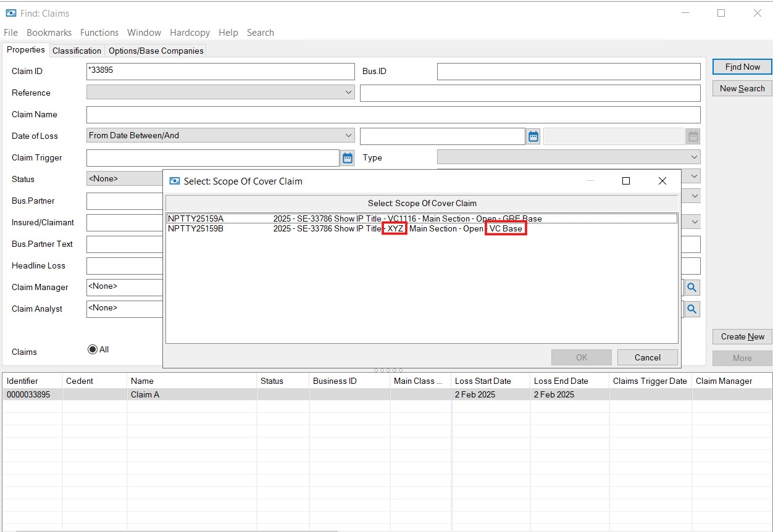The height and width of the screenshot is (532, 773).
Task: Click the Claim Analyst search magnifier icon
Action: click(692, 309)
